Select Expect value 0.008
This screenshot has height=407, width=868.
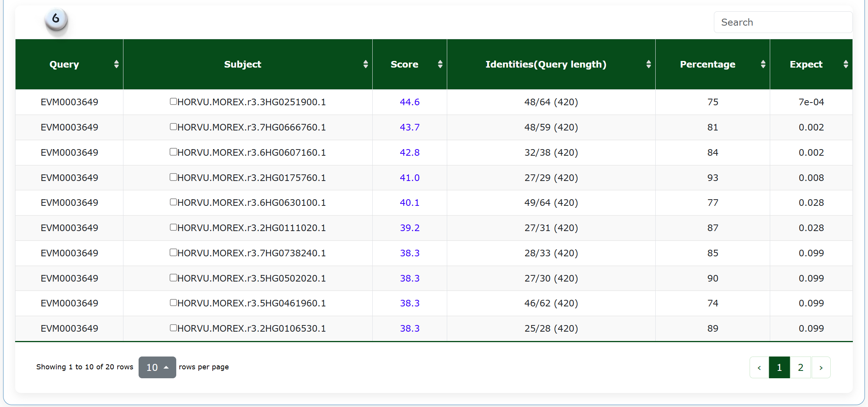(x=811, y=178)
